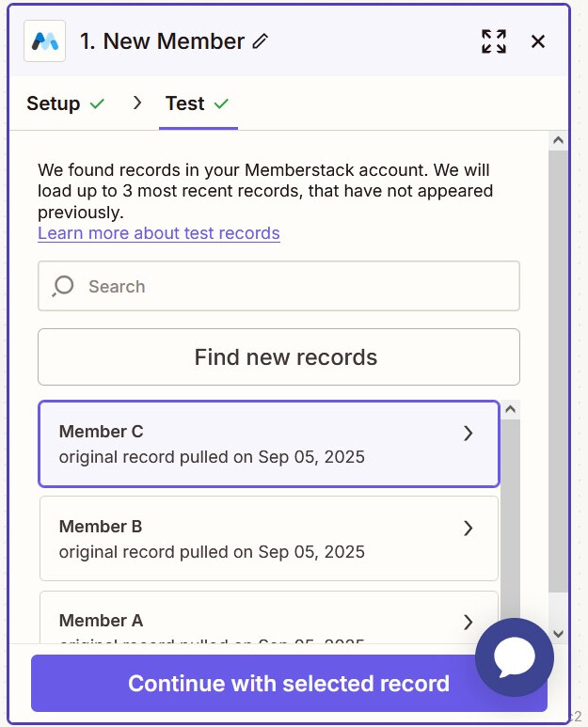The width and height of the screenshot is (588, 727).
Task: Close the New Member step panel
Action: pos(538,41)
